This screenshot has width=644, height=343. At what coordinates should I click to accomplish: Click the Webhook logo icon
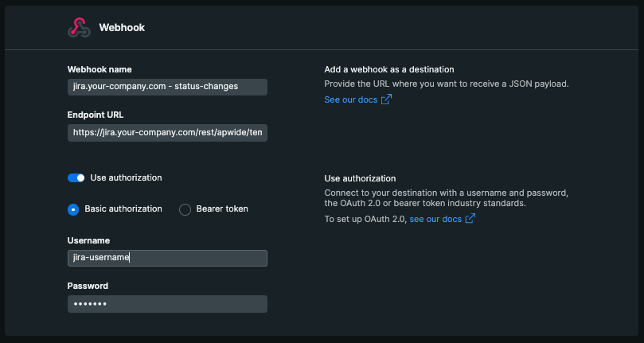(80, 27)
